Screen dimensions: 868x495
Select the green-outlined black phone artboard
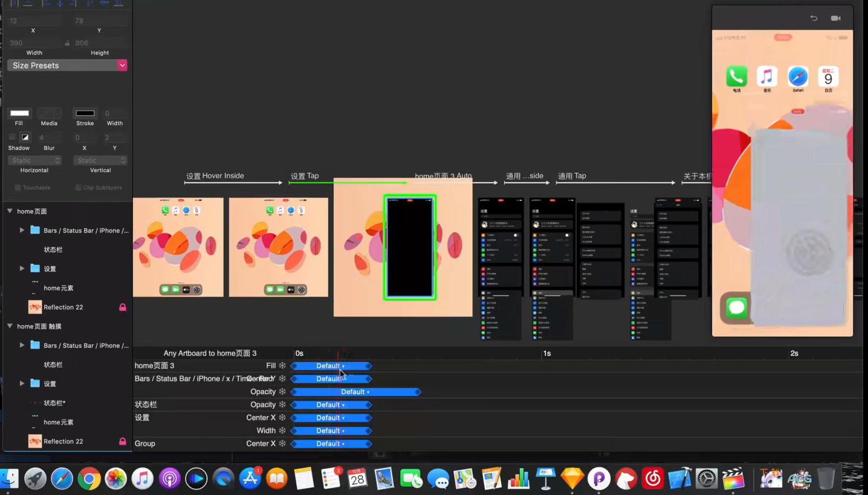410,247
